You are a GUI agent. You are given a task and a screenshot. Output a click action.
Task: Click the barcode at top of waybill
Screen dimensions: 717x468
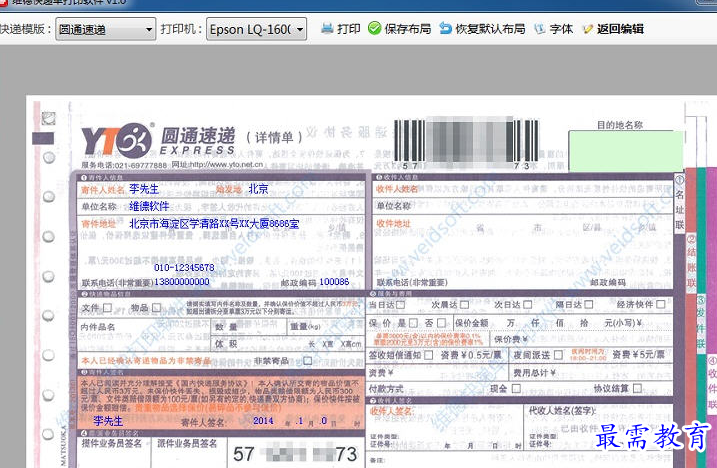point(466,143)
